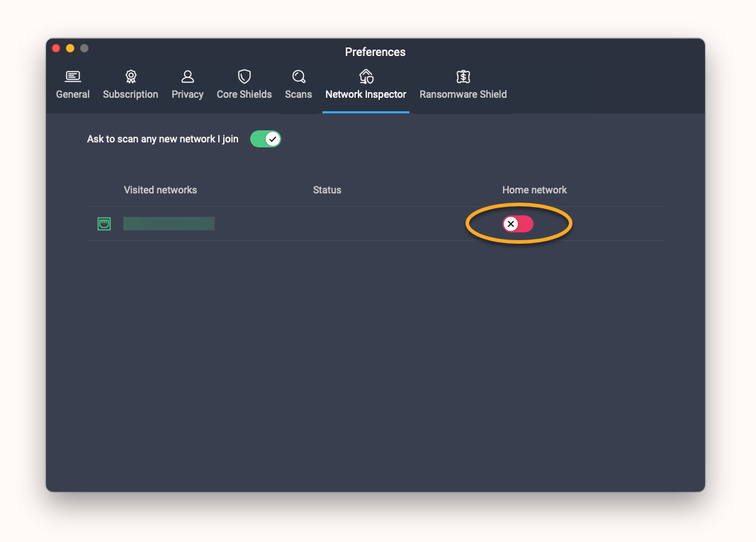Close the Preferences window with red button

[57, 48]
